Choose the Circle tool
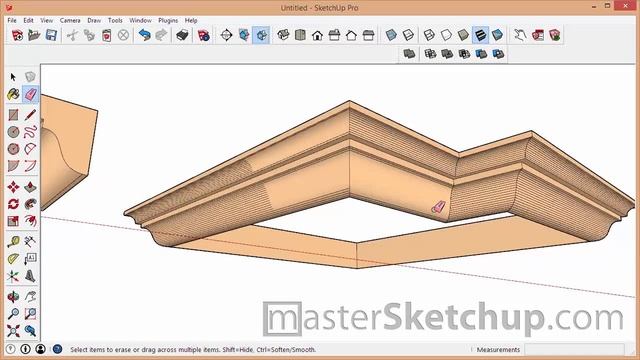The height and width of the screenshot is (360, 640). click(13, 132)
